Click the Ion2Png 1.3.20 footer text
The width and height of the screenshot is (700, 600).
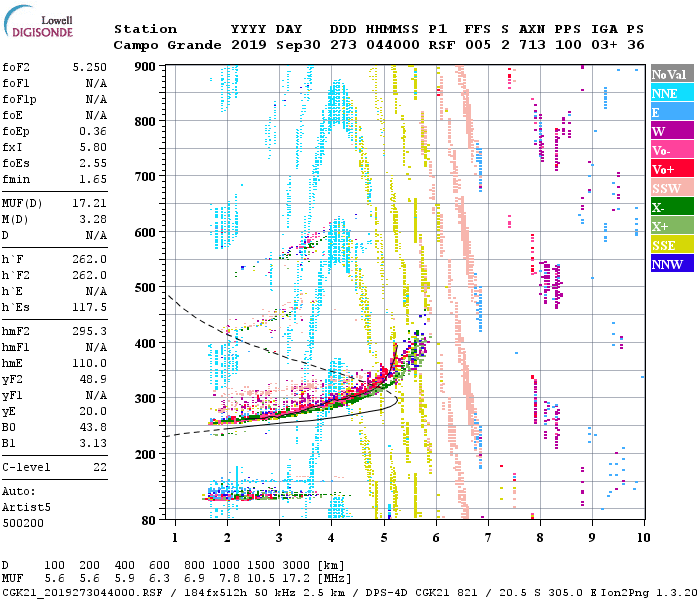click(x=649, y=592)
